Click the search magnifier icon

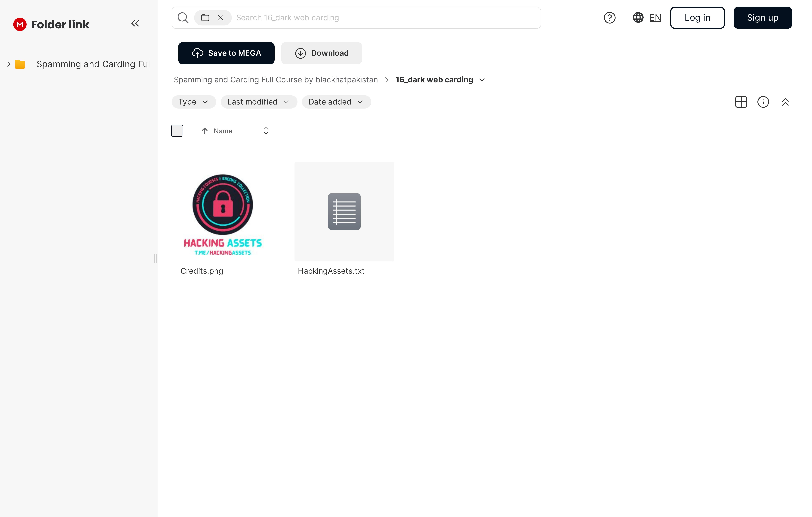(x=183, y=18)
